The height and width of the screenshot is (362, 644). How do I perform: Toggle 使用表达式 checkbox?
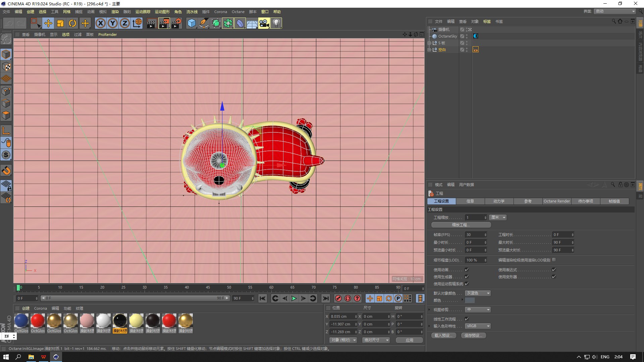(x=554, y=269)
